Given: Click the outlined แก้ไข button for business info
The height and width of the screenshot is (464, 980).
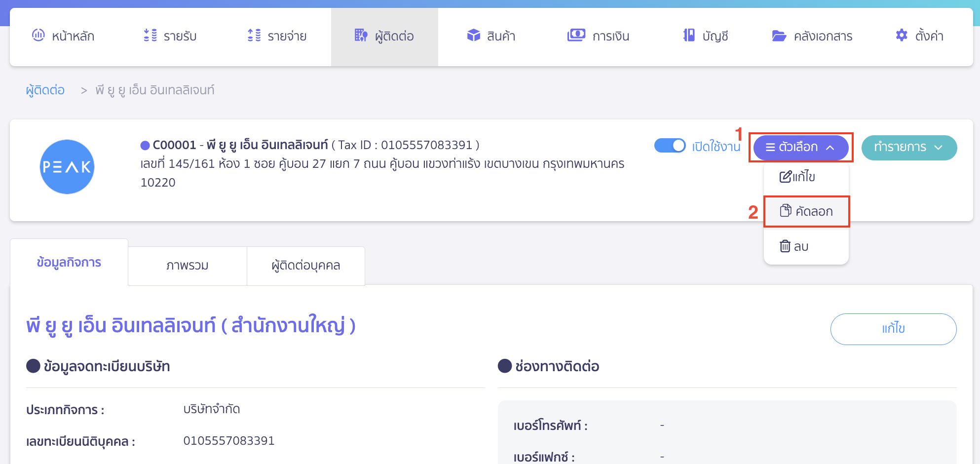Looking at the screenshot, I should [x=893, y=329].
